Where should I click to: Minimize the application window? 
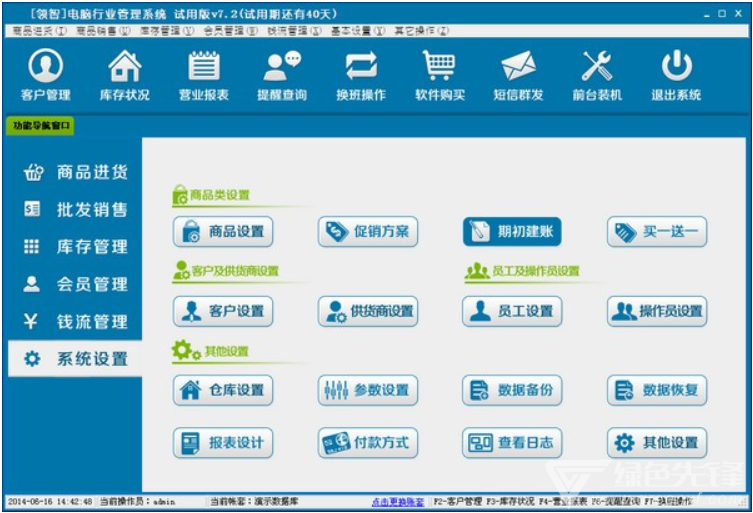coord(707,14)
